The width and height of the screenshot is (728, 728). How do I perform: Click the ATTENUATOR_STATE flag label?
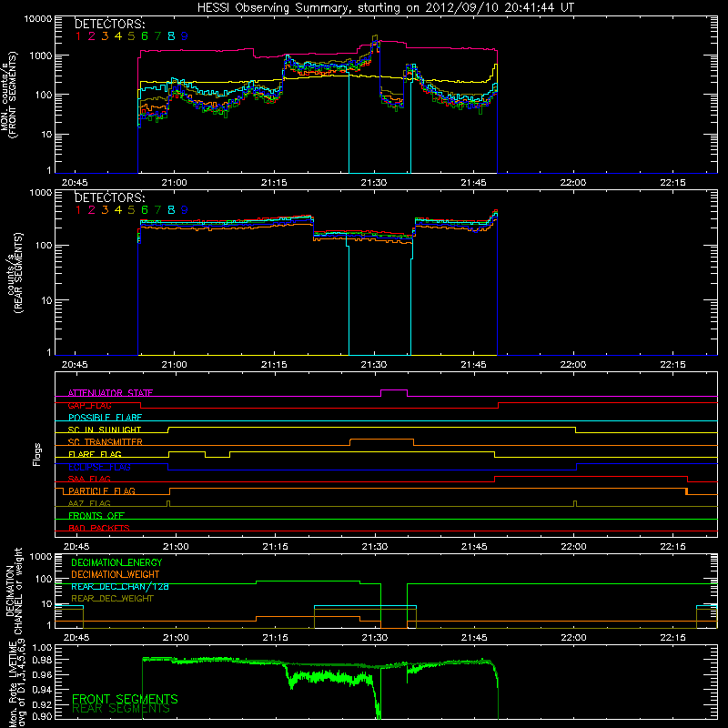pos(110,393)
